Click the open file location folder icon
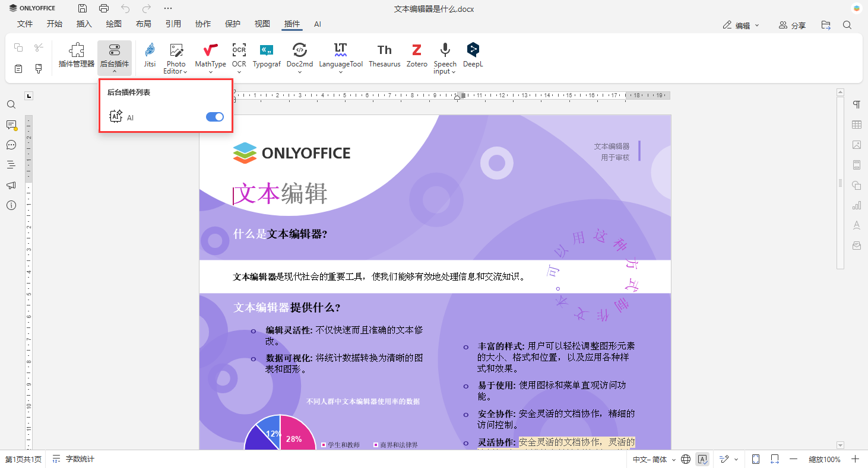 pyautogui.click(x=826, y=25)
